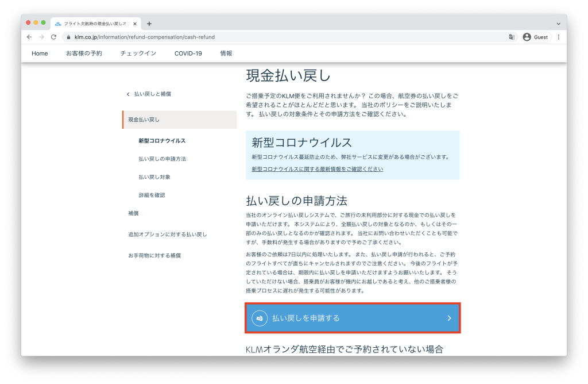Click the site lock icon in address bar

tap(68, 37)
